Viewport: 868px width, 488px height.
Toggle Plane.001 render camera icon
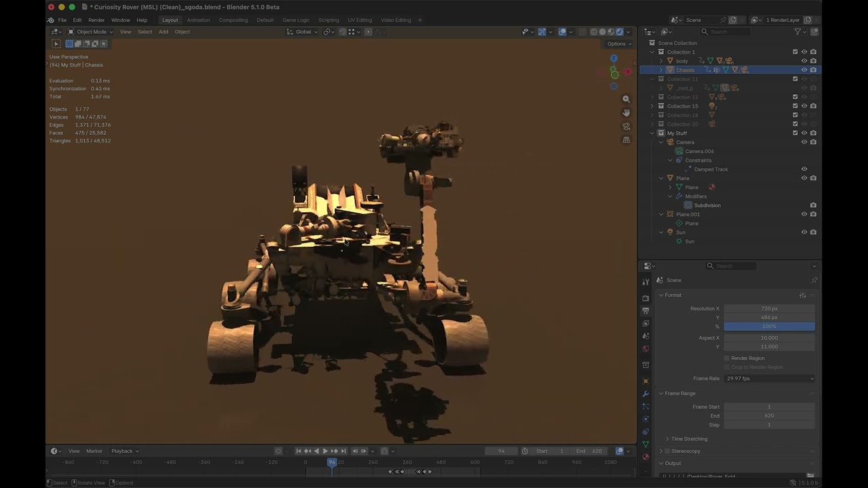813,214
